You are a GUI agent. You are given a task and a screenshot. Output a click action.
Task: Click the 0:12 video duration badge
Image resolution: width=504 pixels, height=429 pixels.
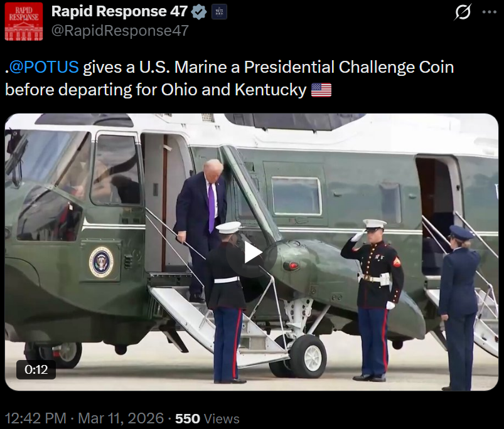36,369
